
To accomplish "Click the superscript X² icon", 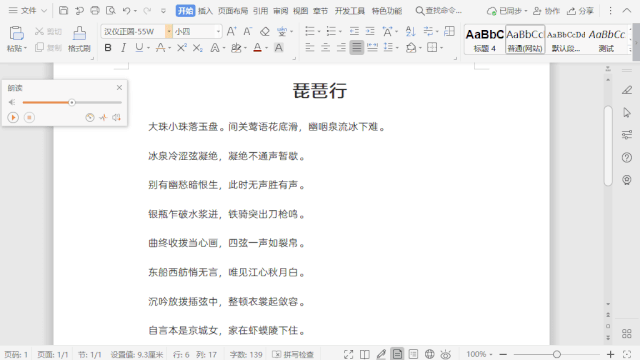I will click(182, 48).
